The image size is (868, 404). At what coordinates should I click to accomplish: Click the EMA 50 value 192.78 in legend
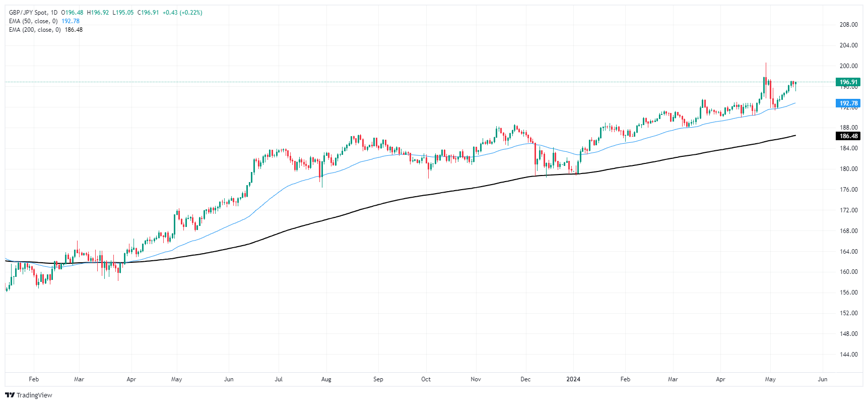click(x=71, y=21)
